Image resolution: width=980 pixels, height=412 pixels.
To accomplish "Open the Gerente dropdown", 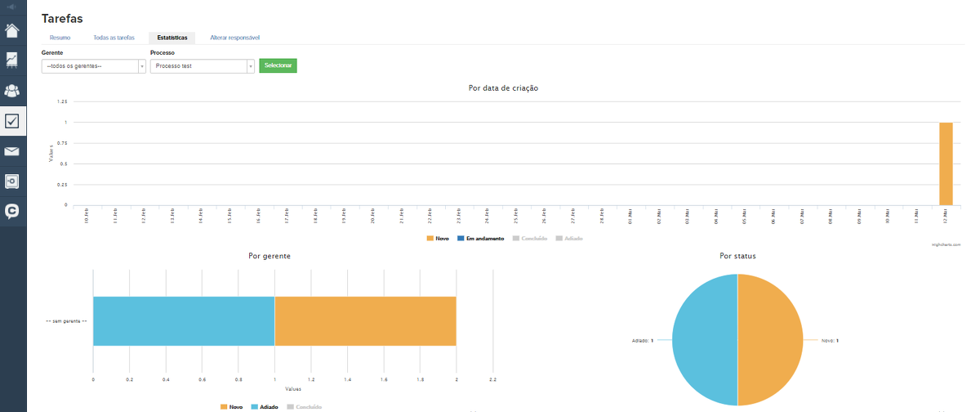I will [x=94, y=66].
